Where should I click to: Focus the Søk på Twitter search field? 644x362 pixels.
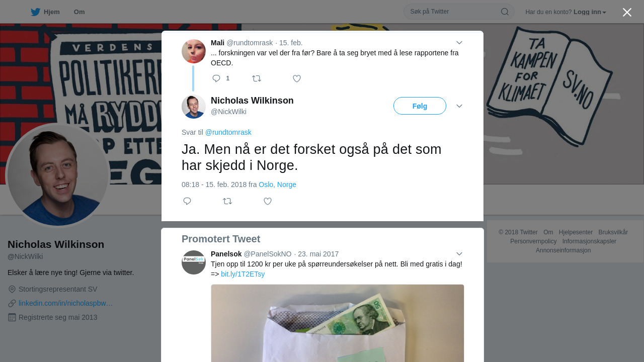click(x=453, y=12)
